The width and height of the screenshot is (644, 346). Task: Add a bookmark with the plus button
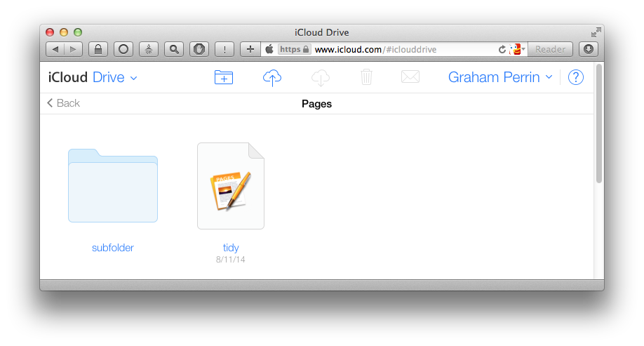(x=250, y=49)
